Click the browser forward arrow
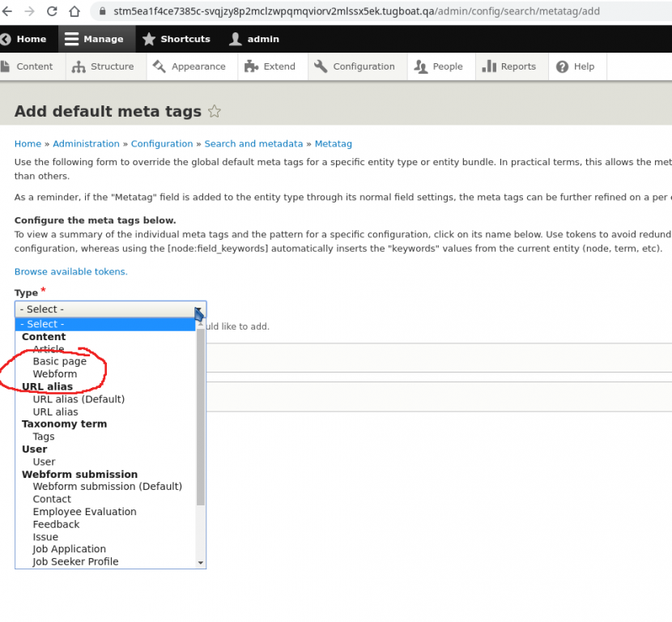 (x=29, y=12)
